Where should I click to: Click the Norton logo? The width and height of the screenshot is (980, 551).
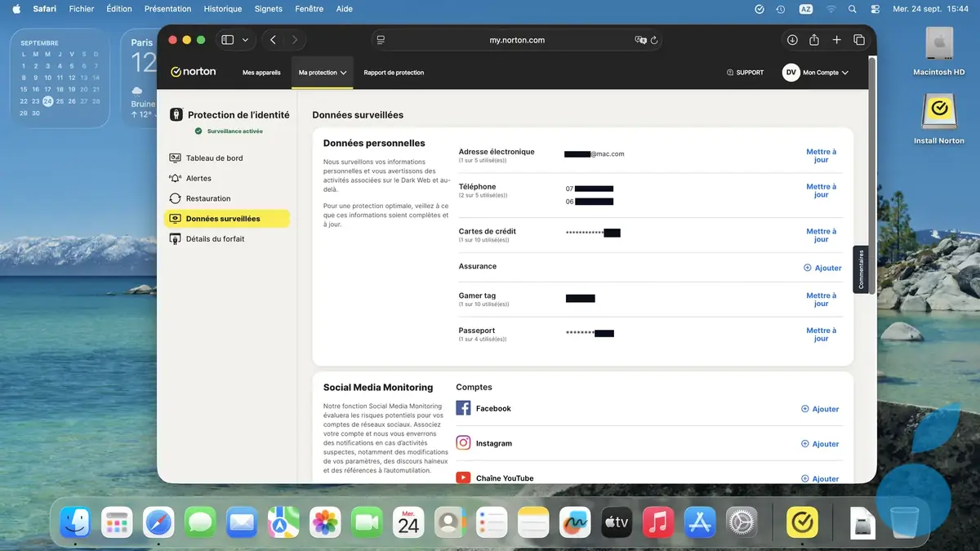point(193,71)
